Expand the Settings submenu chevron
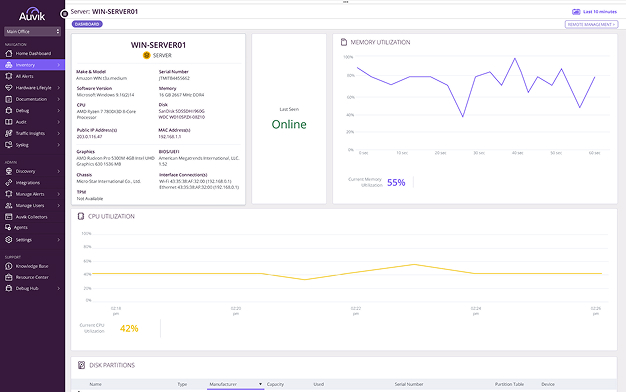The height and width of the screenshot is (392, 626). 59,240
